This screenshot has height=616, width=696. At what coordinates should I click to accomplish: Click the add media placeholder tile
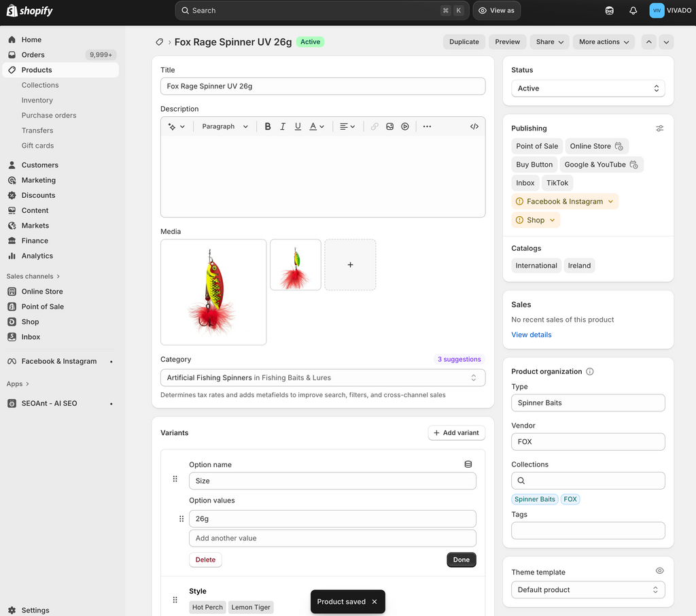click(x=350, y=264)
